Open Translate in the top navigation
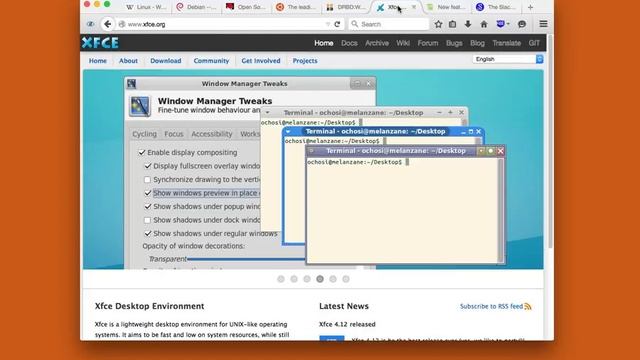640x360 pixels. click(x=507, y=43)
